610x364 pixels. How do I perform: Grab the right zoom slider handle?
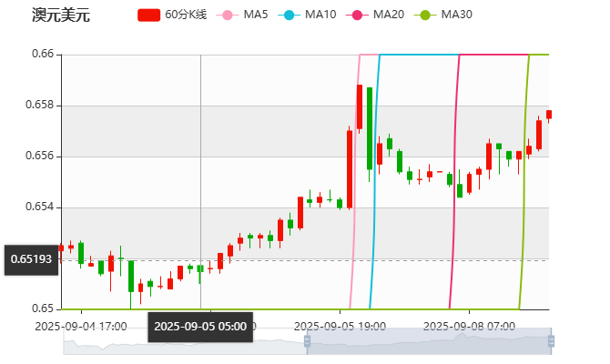click(x=551, y=341)
